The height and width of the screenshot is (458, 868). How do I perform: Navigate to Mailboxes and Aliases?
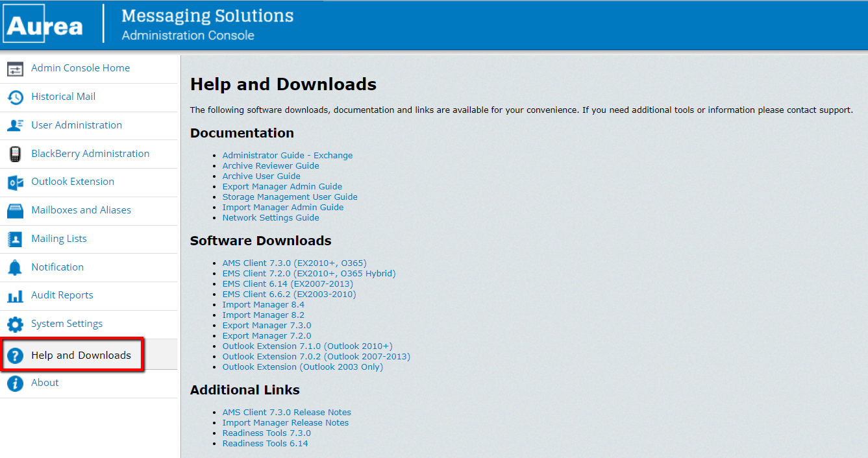point(81,210)
